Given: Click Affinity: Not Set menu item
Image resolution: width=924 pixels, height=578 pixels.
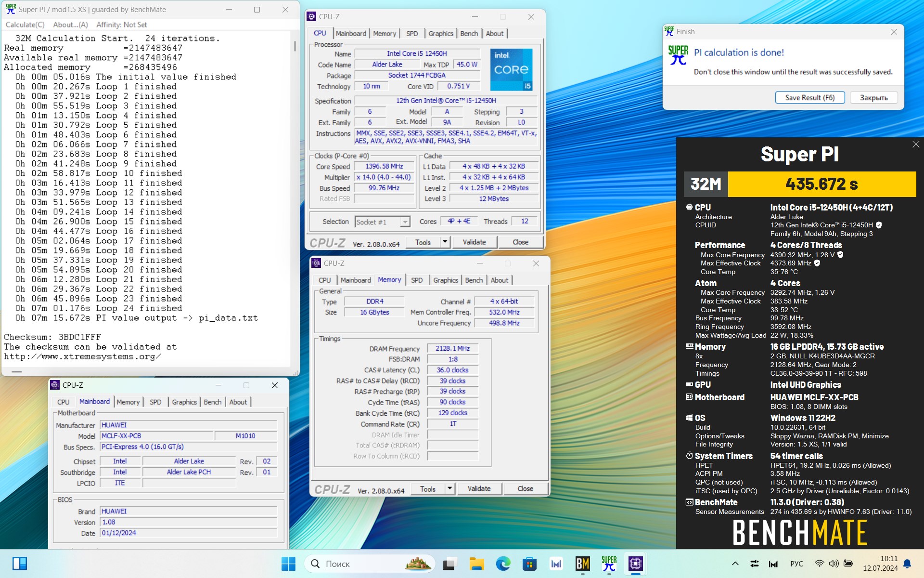Looking at the screenshot, I should 121,25.
